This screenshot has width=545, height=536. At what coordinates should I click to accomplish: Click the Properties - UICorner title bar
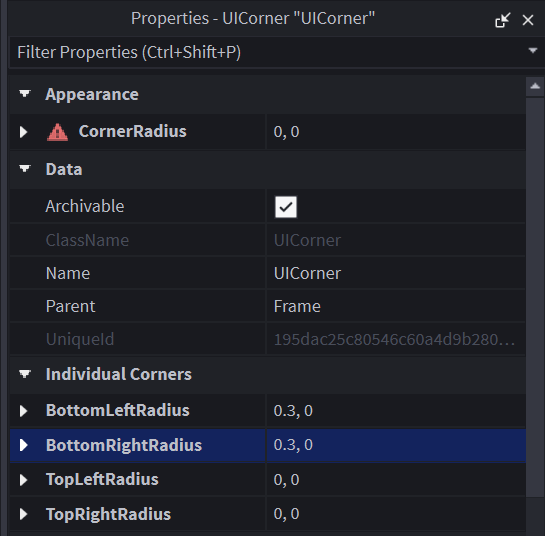click(x=253, y=18)
